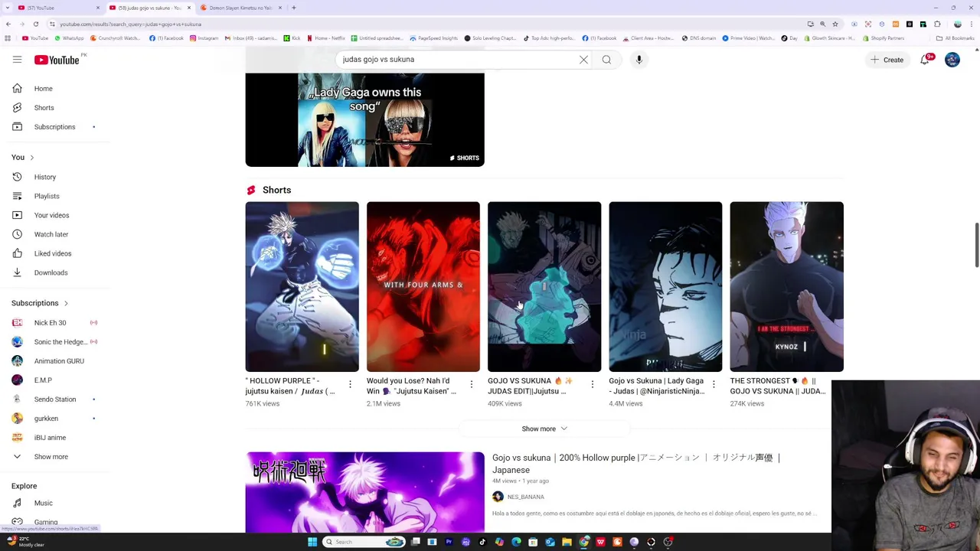Play the 'THE STRONGEST' short thumbnail
This screenshot has height=551, width=980.
(x=786, y=287)
